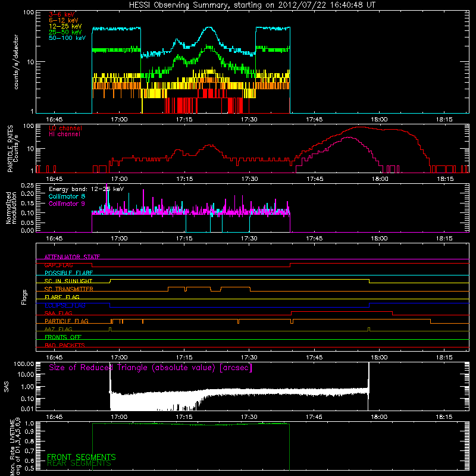The width and height of the screenshot is (476, 476).
Task: Select the "REAR SEGMENTS" legend label
Action: pos(79,464)
